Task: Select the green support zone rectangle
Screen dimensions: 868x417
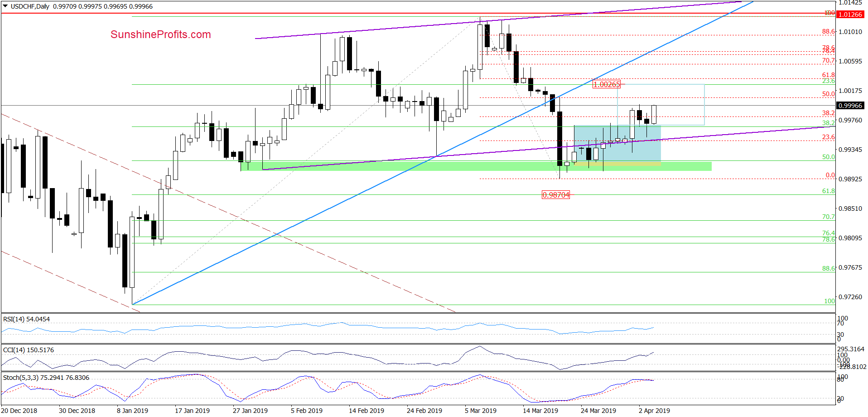Action: coord(476,166)
